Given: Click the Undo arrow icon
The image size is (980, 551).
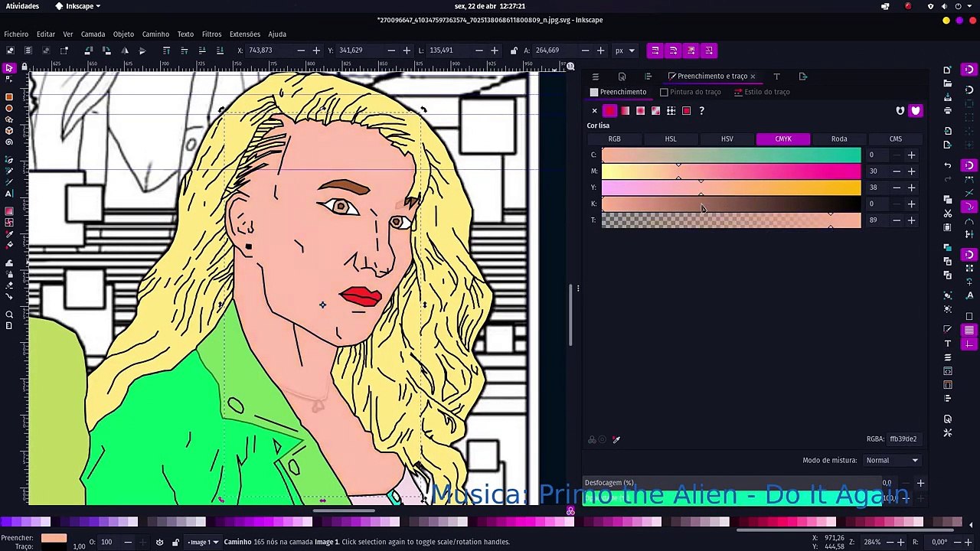Looking at the screenshot, I should 948,165.
